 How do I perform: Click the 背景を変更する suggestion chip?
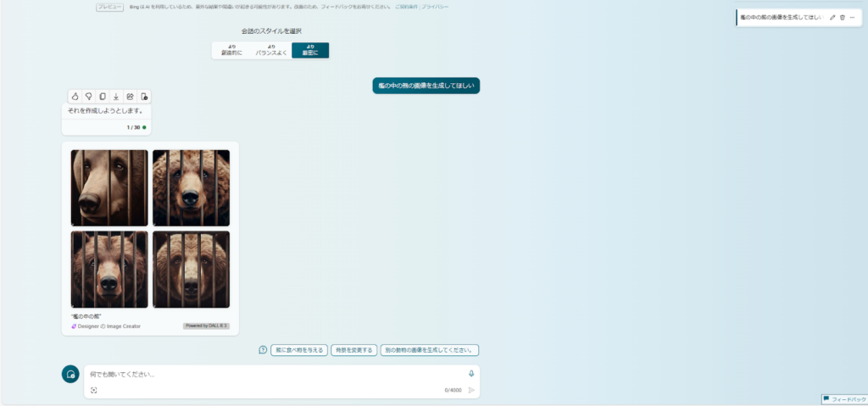coord(353,350)
